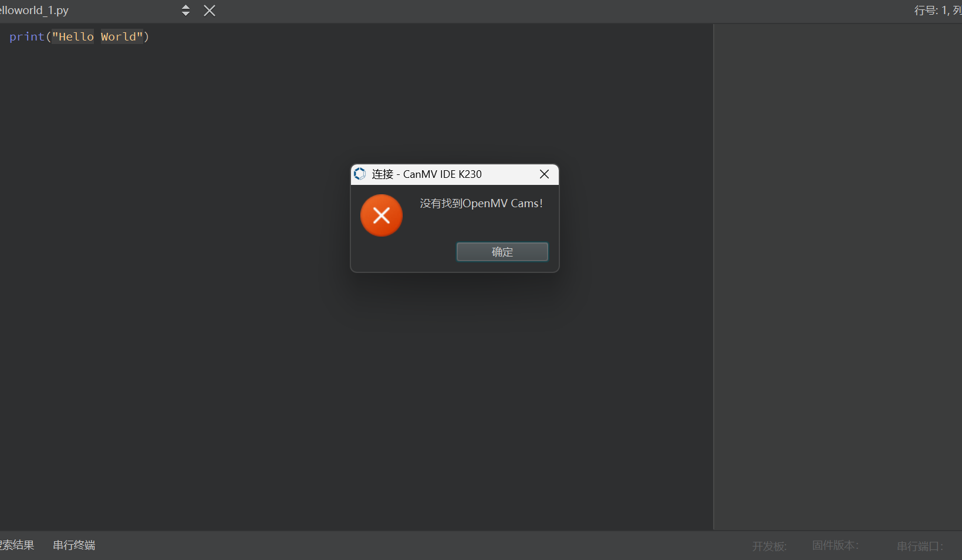The width and height of the screenshot is (962, 560).
Task: Click the 连接 - CanMV IDE K230 title
Action: point(427,174)
